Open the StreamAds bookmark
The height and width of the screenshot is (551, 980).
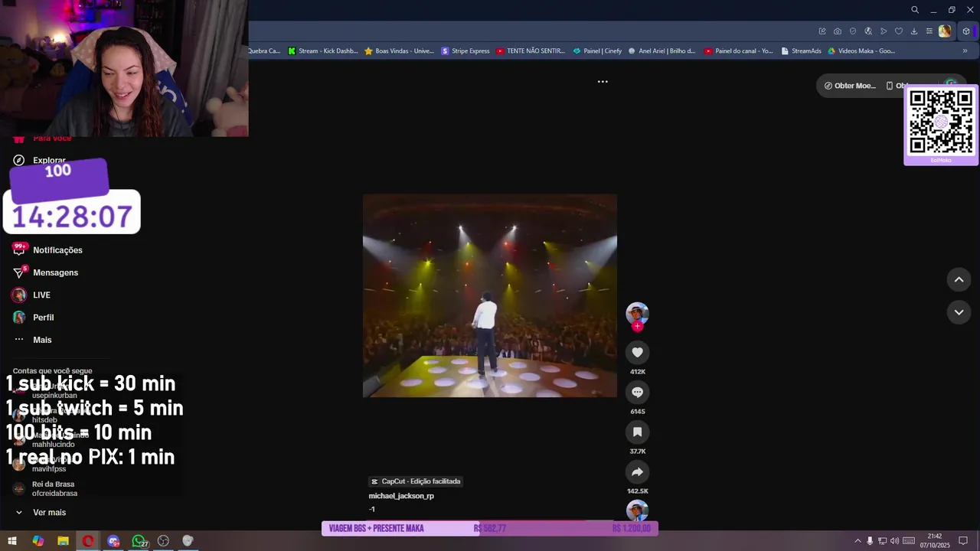point(801,51)
